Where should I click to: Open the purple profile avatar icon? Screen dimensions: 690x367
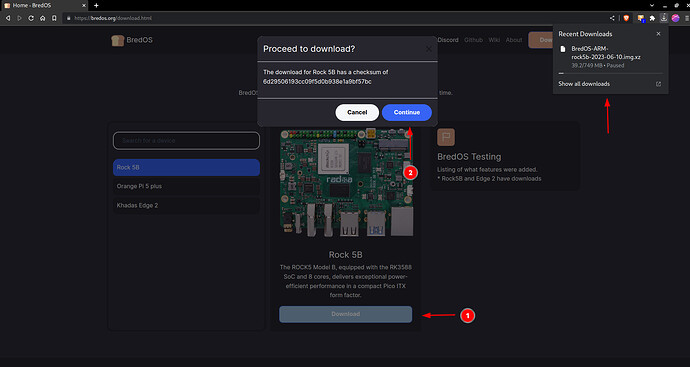point(675,18)
